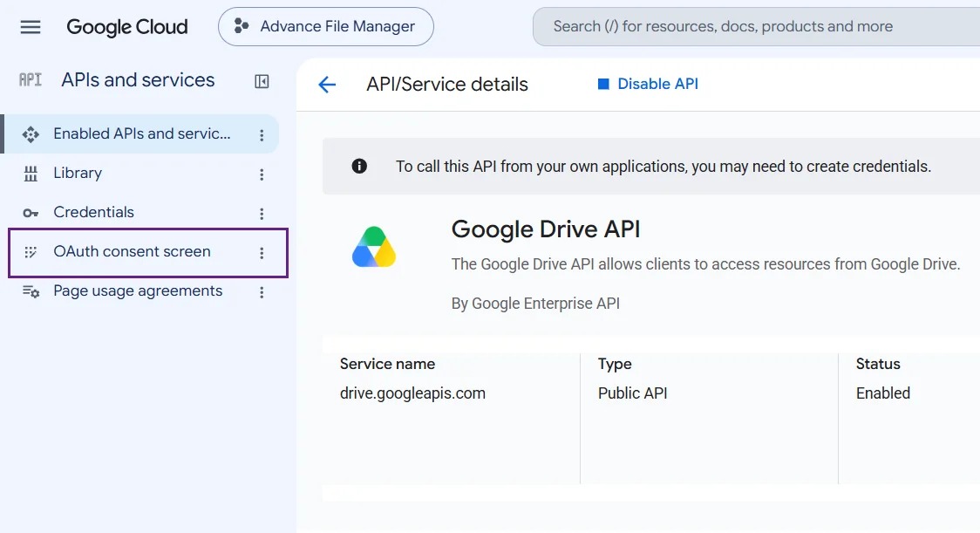Screen dimensions: 980x533
Task: Click the API icon beside APIs and services
Action: click(x=30, y=80)
